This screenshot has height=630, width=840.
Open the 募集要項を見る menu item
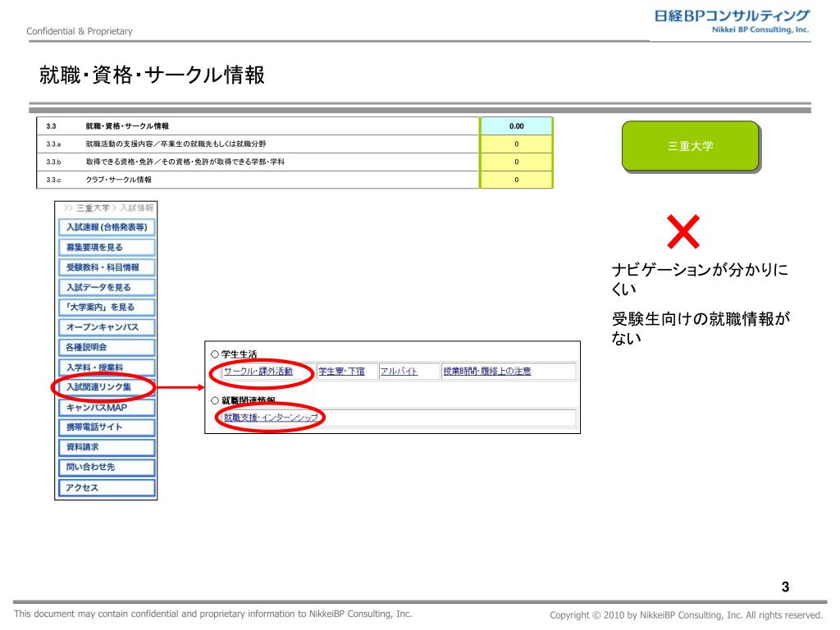click(x=107, y=247)
